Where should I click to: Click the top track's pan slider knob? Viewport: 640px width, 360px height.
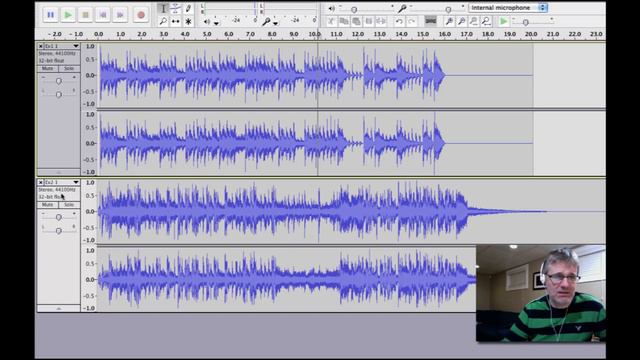coord(59,94)
